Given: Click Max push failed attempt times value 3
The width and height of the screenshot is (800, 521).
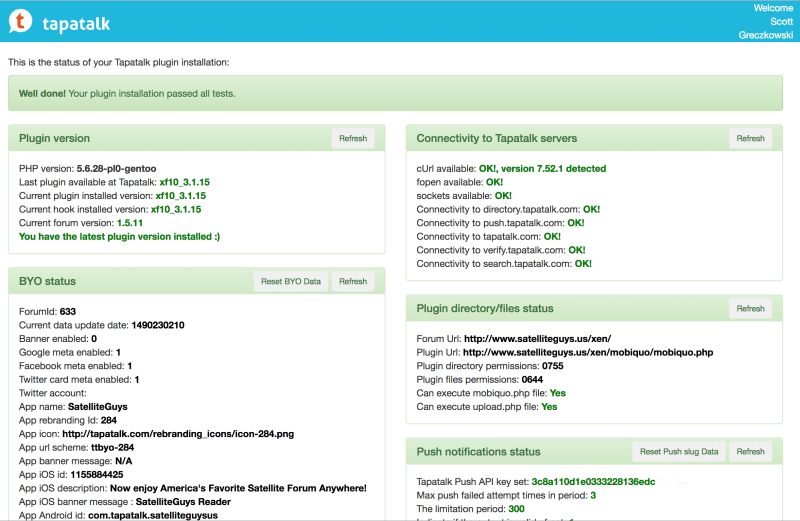Looking at the screenshot, I should click(x=593, y=495).
